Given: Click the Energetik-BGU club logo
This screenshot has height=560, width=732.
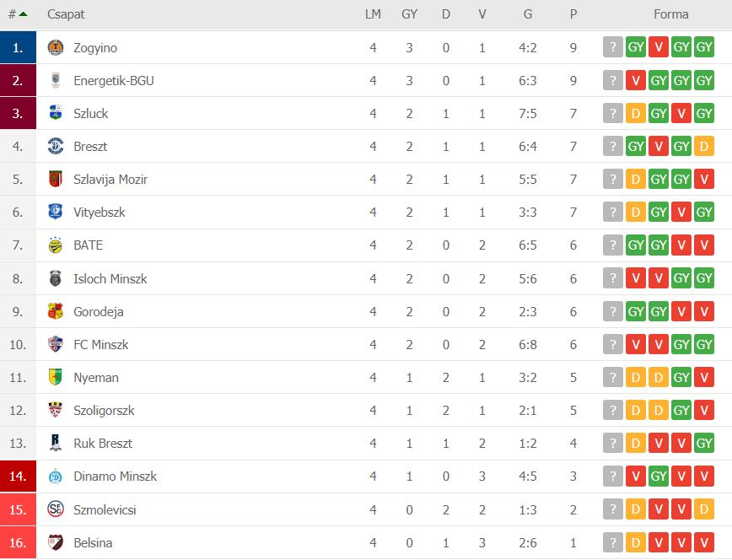Looking at the screenshot, I should (56, 80).
